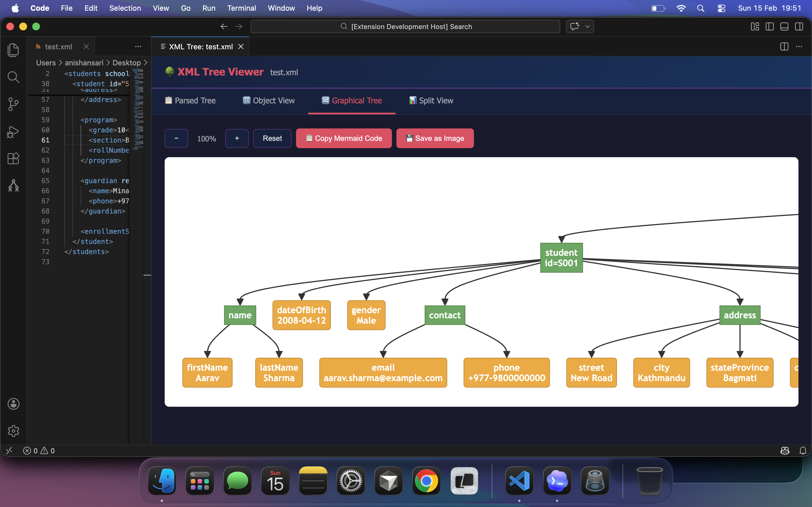
Task: Open the Manage settings gear
Action: [13, 431]
